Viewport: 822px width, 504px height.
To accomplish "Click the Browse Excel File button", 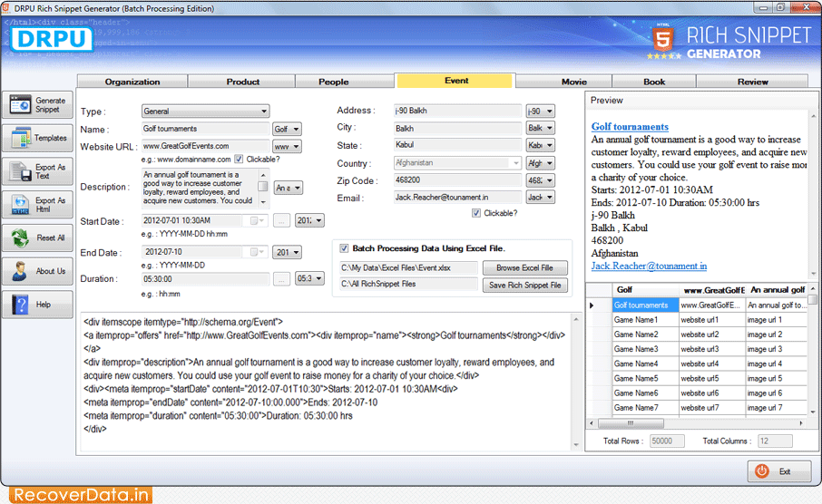I will coord(524,267).
